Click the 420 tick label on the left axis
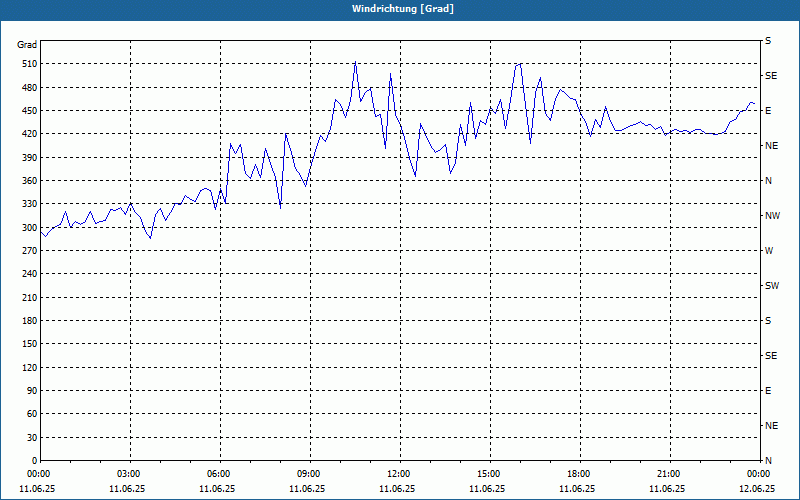The image size is (800, 500). coord(29,134)
